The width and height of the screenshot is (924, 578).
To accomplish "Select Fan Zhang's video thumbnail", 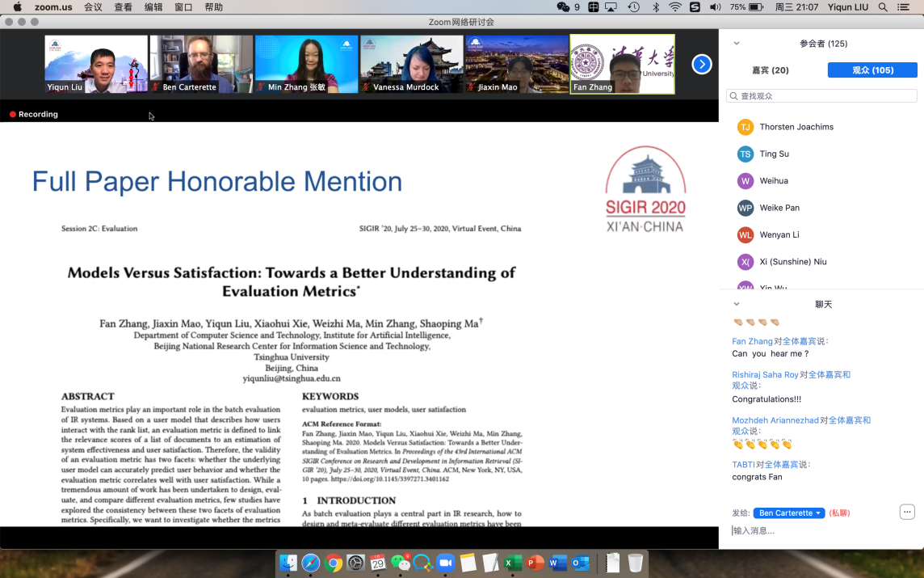I will (622, 64).
